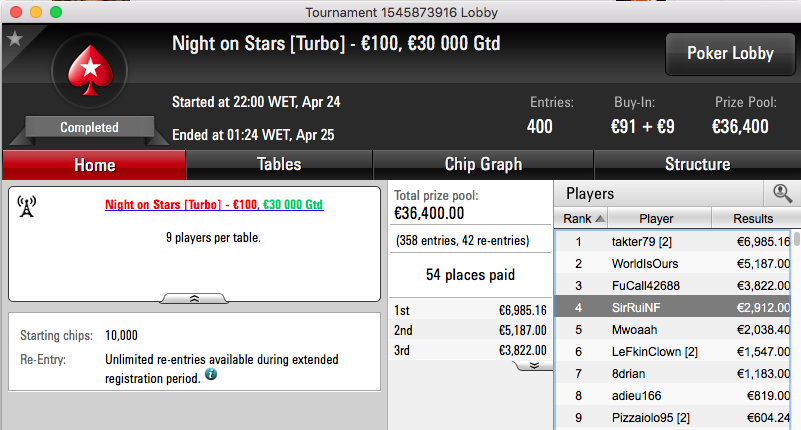Click the re-entry info icon
The width and height of the screenshot is (801, 430).
coord(211,374)
